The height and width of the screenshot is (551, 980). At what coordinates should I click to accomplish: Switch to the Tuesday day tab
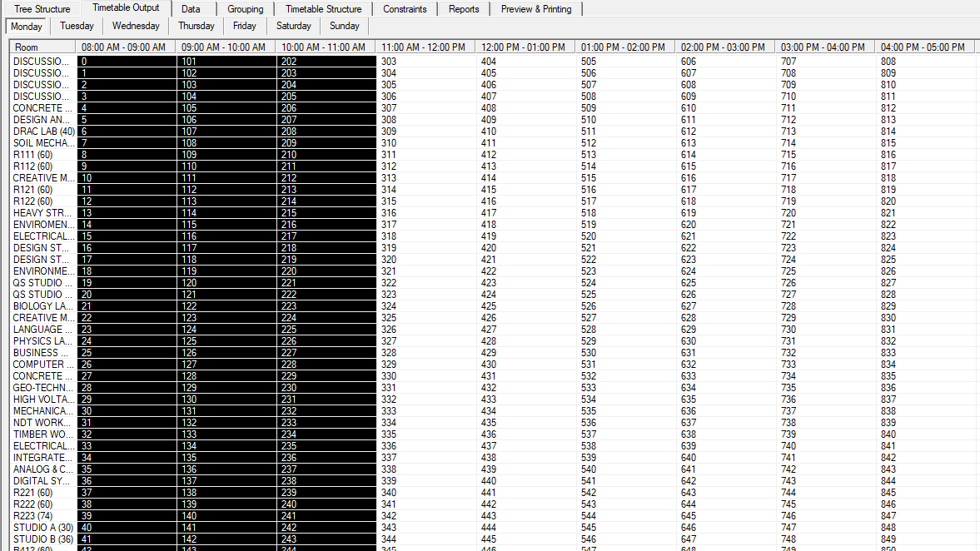click(77, 26)
